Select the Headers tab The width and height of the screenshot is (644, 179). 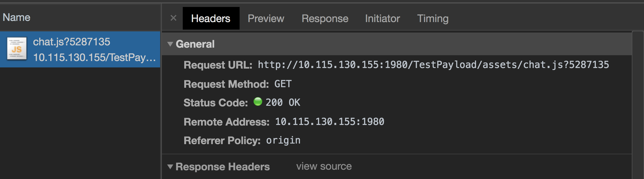211,19
